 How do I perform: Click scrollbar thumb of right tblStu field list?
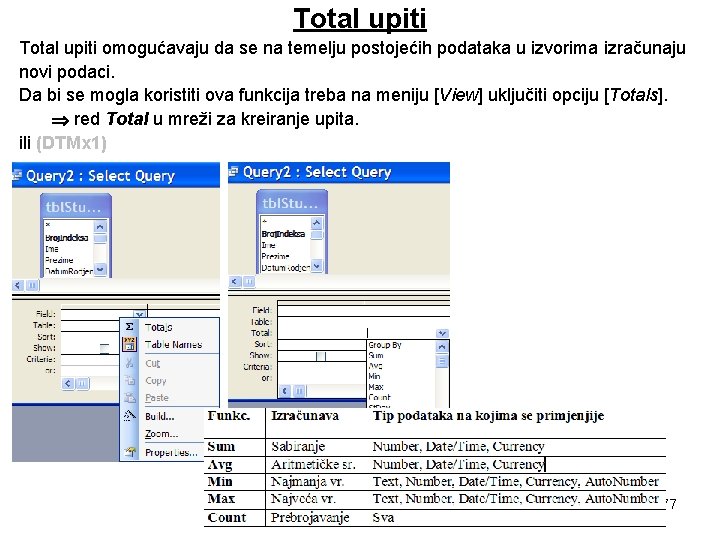click(316, 235)
